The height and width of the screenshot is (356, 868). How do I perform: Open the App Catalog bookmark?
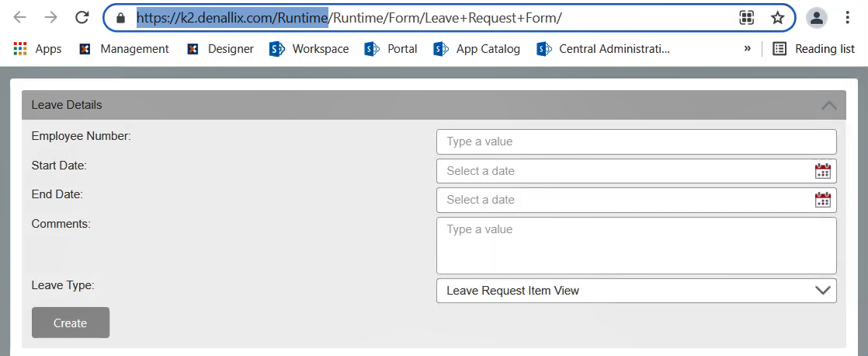(x=477, y=49)
